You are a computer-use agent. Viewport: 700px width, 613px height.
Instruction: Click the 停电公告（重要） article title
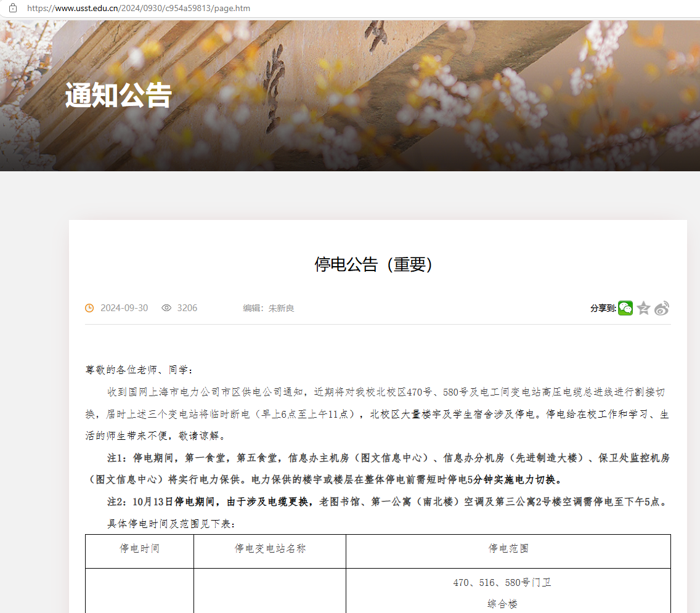pos(374,264)
